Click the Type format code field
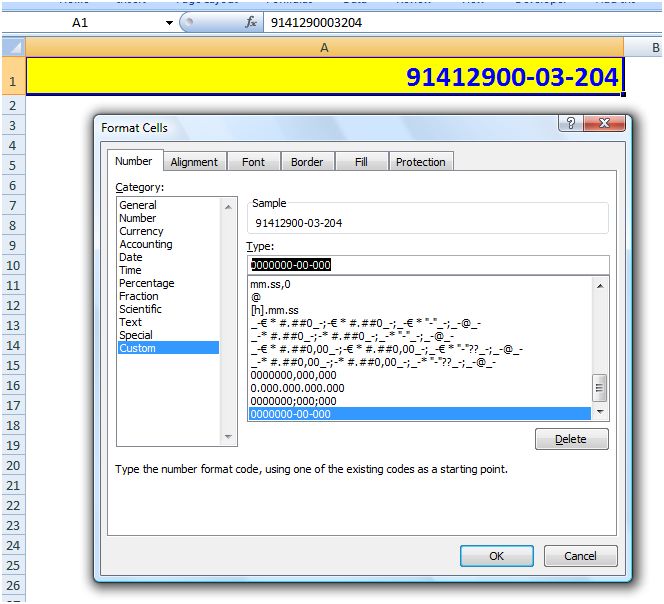Image resolution: width=664 pixels, height=604 pixels. 428,265
